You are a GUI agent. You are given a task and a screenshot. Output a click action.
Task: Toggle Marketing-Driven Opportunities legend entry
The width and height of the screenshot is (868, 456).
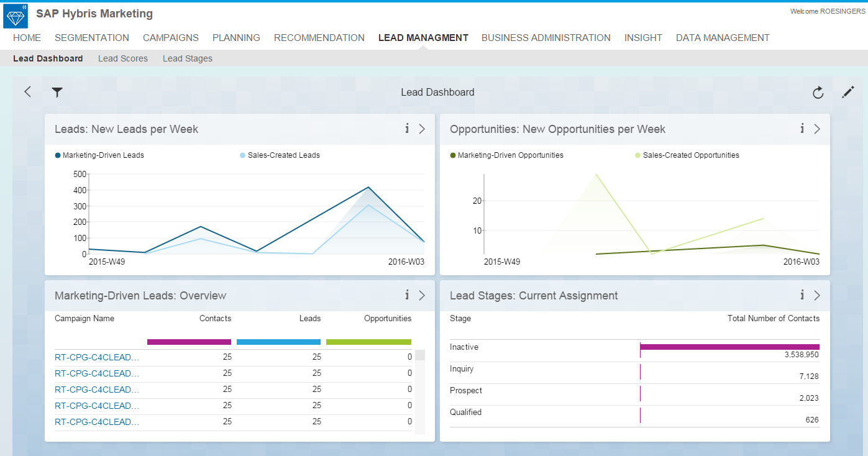coord(506,155)
